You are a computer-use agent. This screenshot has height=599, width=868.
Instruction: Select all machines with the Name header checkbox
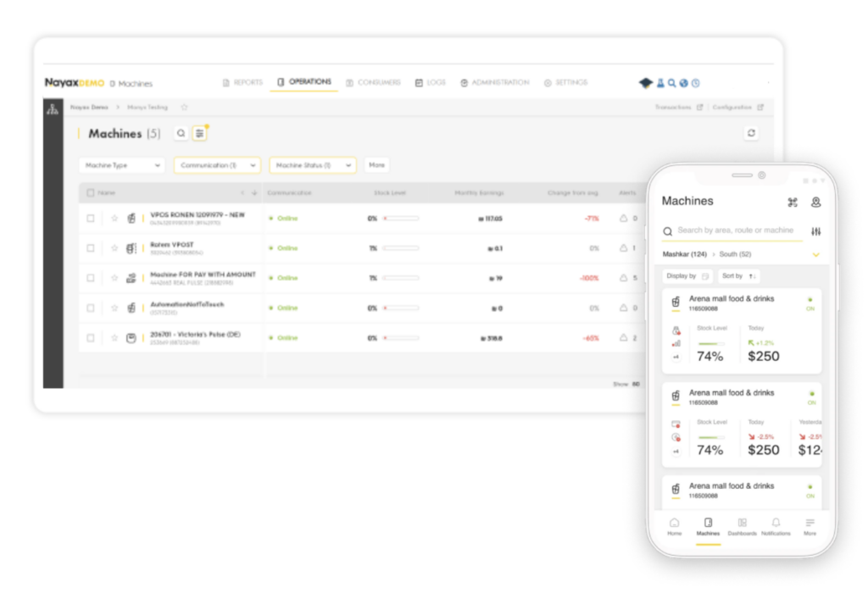[x=91, y=193]
